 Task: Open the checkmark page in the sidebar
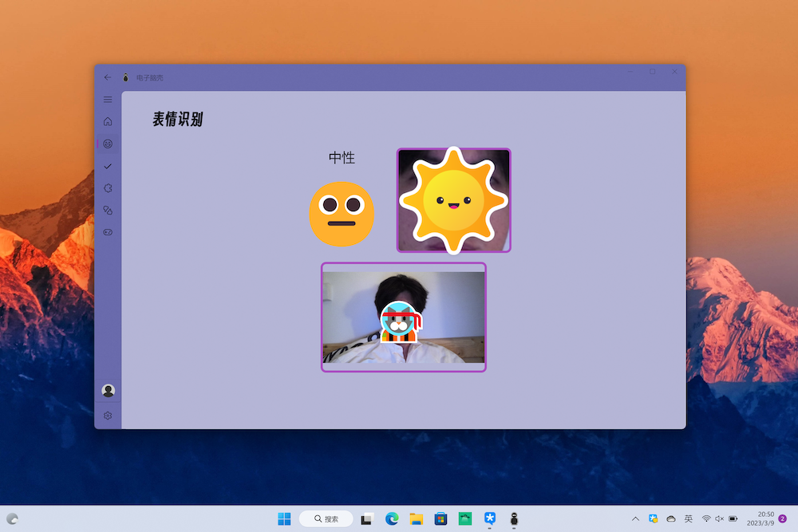pyautogui.click(x=108, y=167)
